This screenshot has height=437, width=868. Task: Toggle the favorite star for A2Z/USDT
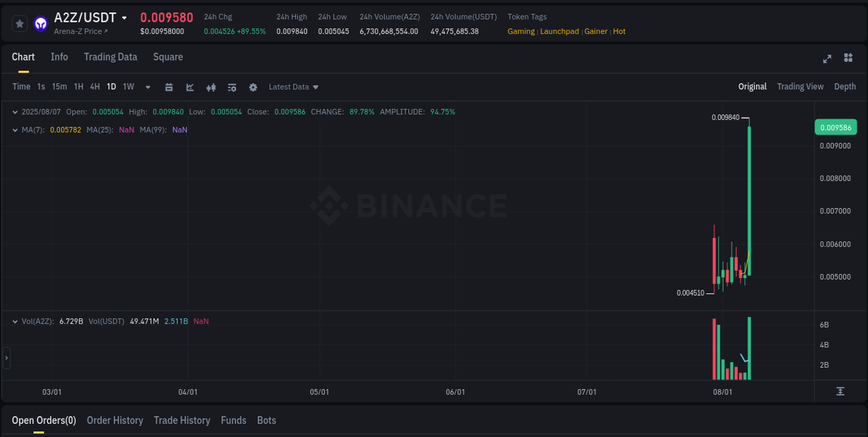pos(19,23)
